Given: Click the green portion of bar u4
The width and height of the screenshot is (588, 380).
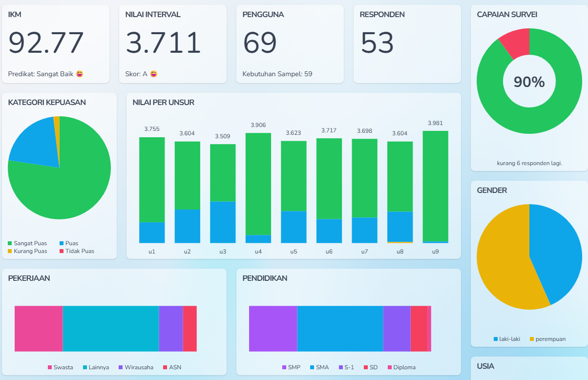Looking at the screenshot, I should click(258, 183).
